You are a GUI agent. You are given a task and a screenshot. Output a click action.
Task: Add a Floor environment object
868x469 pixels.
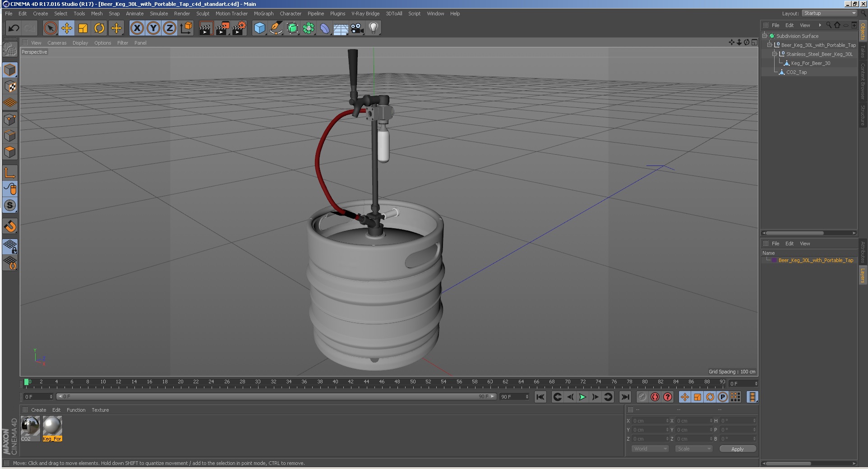[x=341, y=28]
